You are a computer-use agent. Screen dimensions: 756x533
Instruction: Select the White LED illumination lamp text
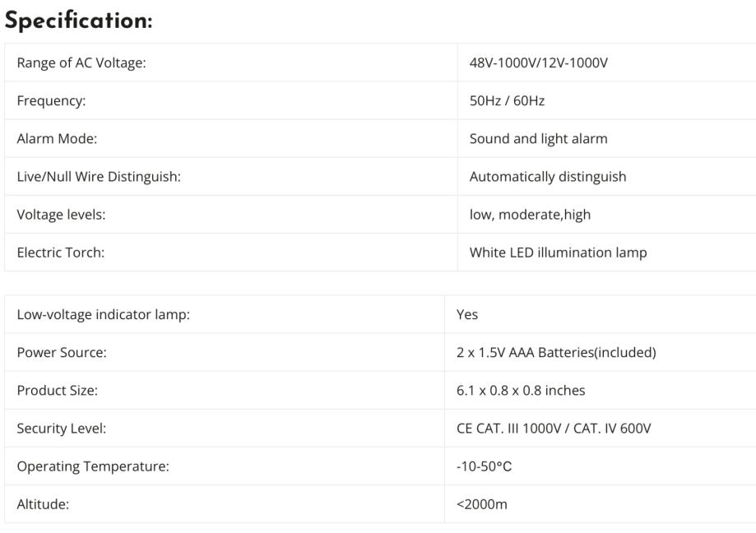click(x=558, y=252)
